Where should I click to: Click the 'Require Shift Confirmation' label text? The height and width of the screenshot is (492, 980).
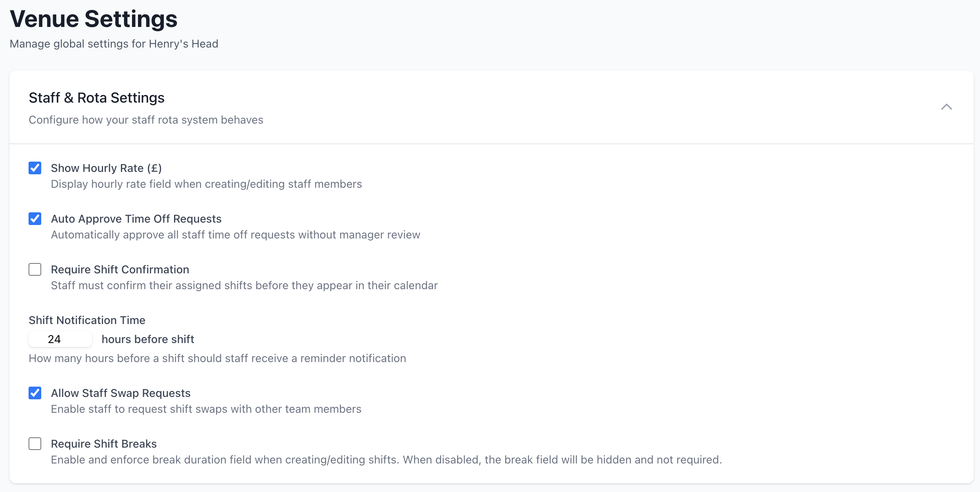[120, 269]
